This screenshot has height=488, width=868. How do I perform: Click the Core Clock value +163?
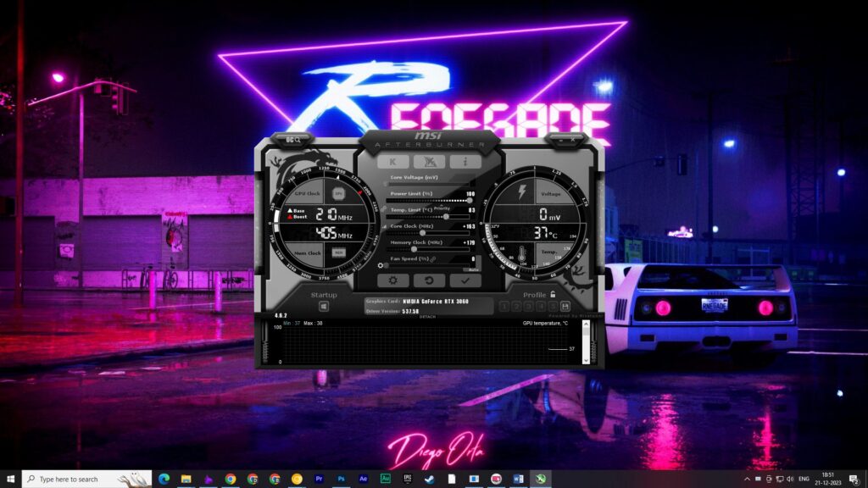click(469, 226)
